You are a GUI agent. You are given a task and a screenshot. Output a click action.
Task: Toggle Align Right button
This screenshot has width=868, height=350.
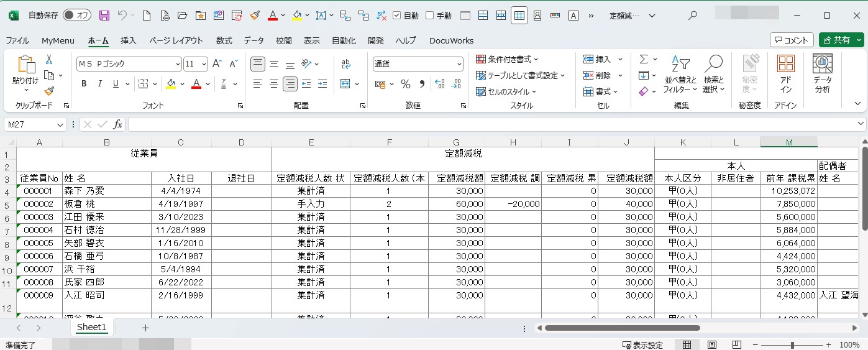click(290, 84)
